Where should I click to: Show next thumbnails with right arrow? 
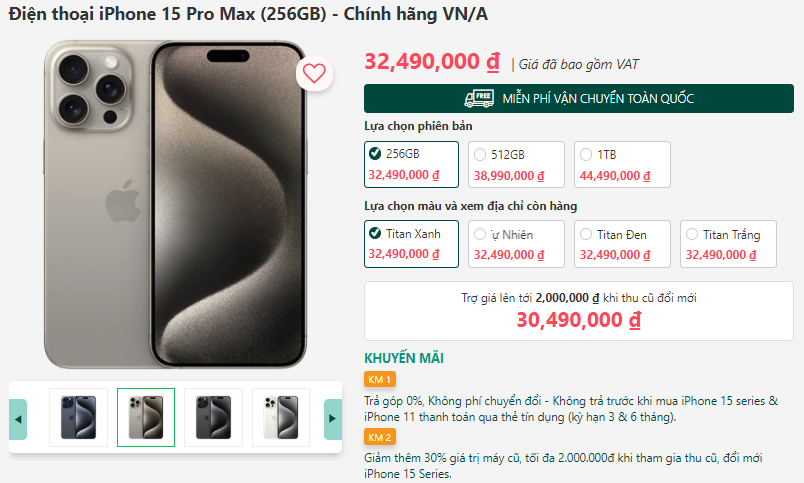coord(333,419)
